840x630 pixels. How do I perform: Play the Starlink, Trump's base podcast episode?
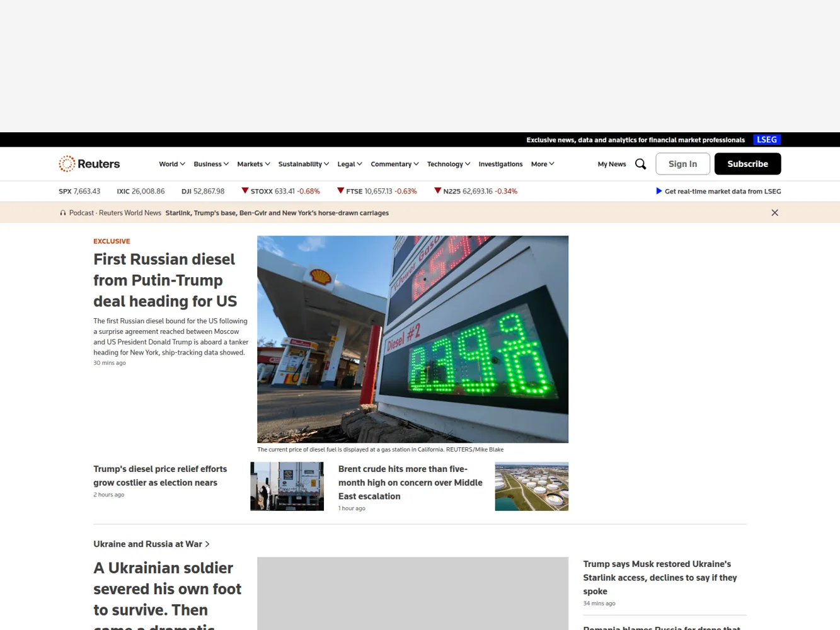point(277,213)
